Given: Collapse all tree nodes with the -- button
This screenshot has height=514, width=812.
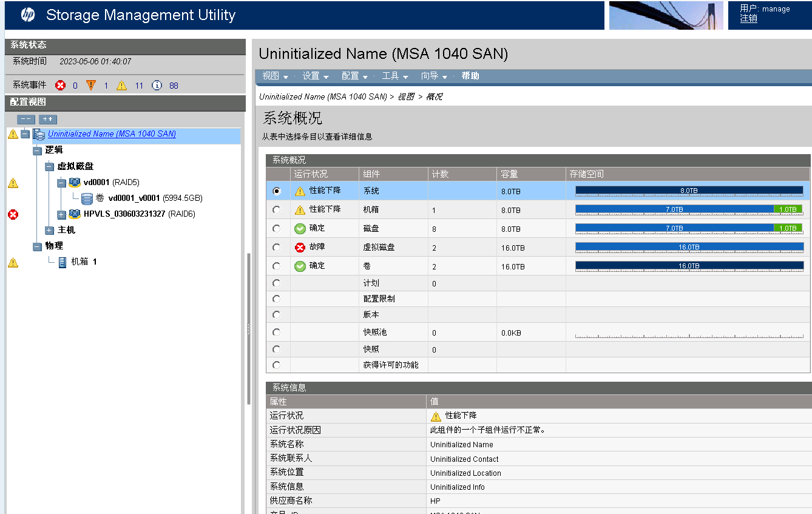Looking at the screenshot, I should pos(26,120).
